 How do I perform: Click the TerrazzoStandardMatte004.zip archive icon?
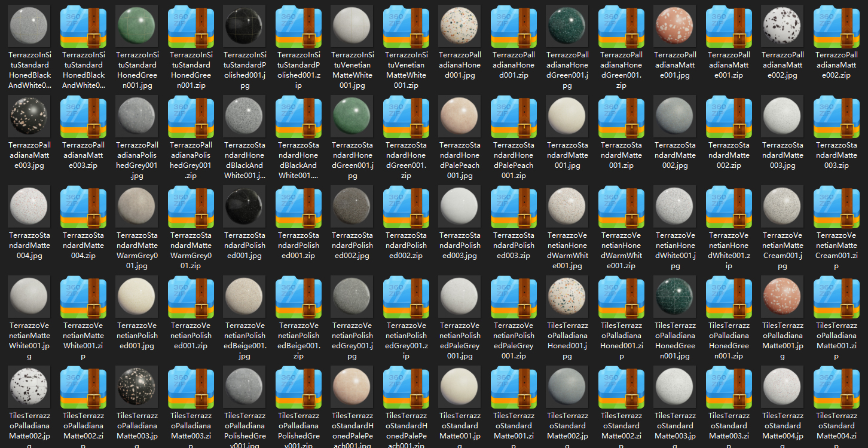click(84, 207)
